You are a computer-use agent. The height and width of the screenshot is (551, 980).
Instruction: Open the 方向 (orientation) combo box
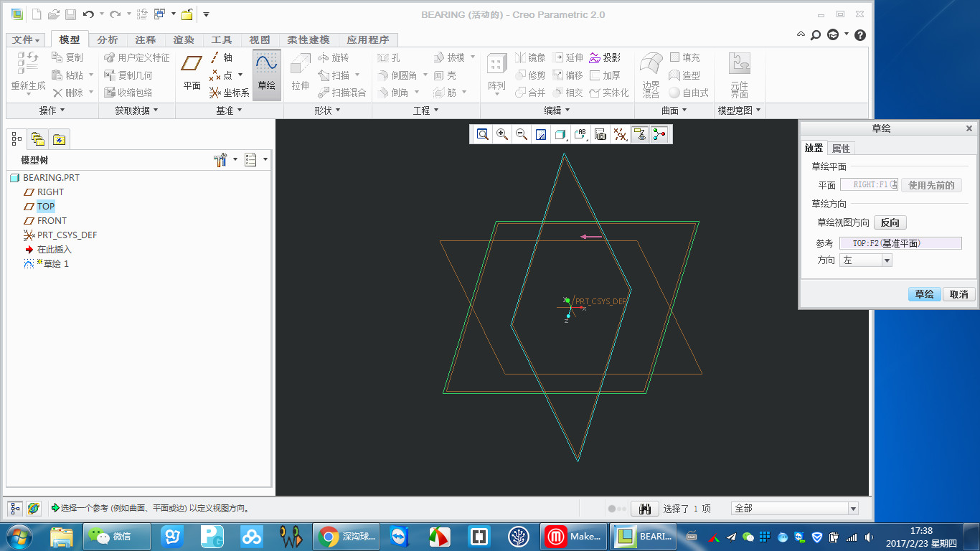pos(866,260)
